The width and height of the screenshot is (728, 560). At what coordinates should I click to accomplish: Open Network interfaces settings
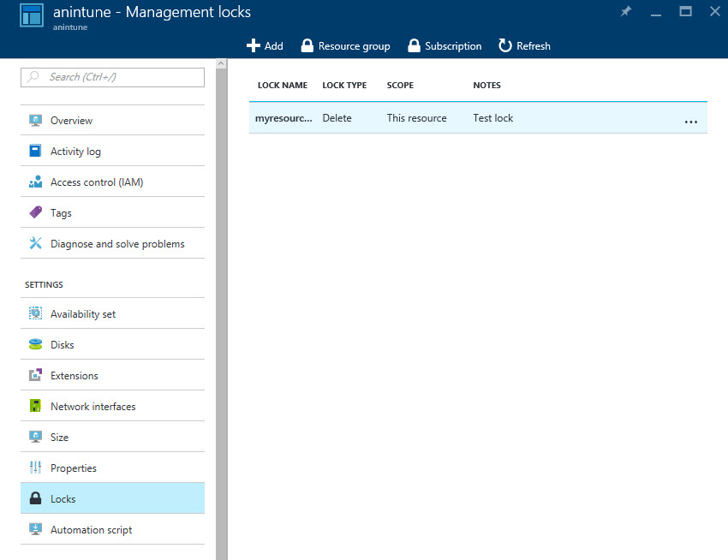112,407
